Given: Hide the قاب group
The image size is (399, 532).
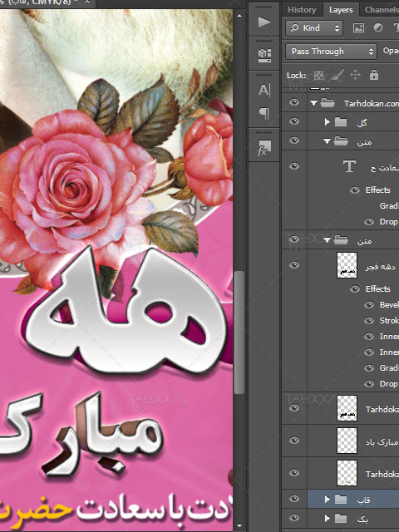Looking at the screenshot, I should 294,499.
